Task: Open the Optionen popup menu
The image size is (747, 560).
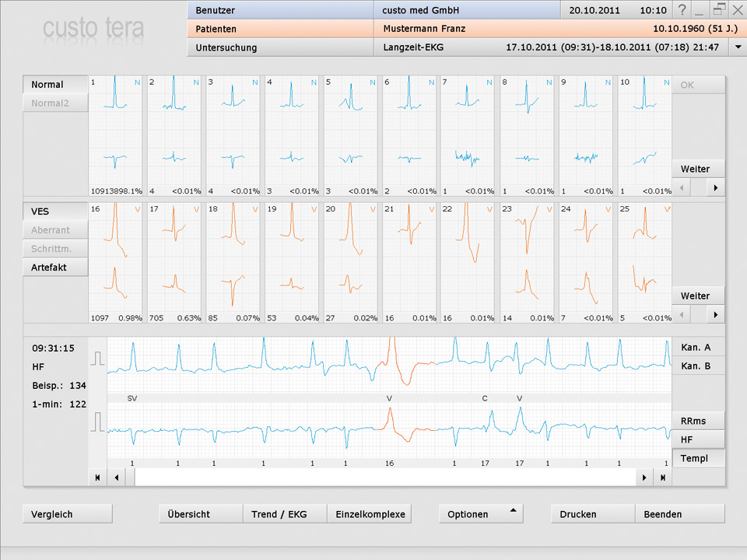Action: click(480, 514)
